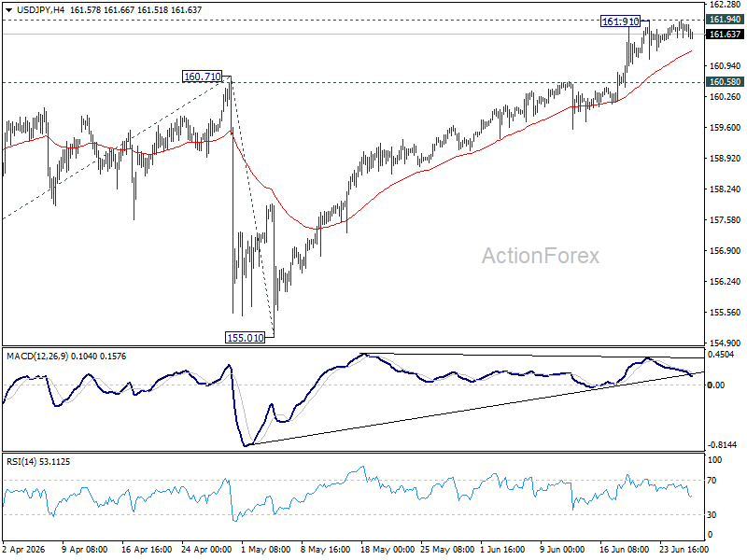Click the RSI 70 level scale label
The image size is (747, 560).
[712, 481]
